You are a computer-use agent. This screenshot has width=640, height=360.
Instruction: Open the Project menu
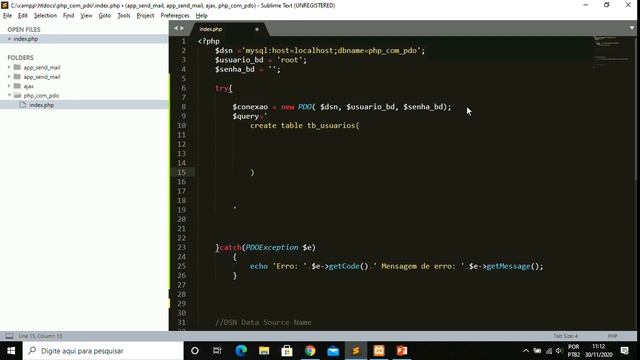point(145,16)
